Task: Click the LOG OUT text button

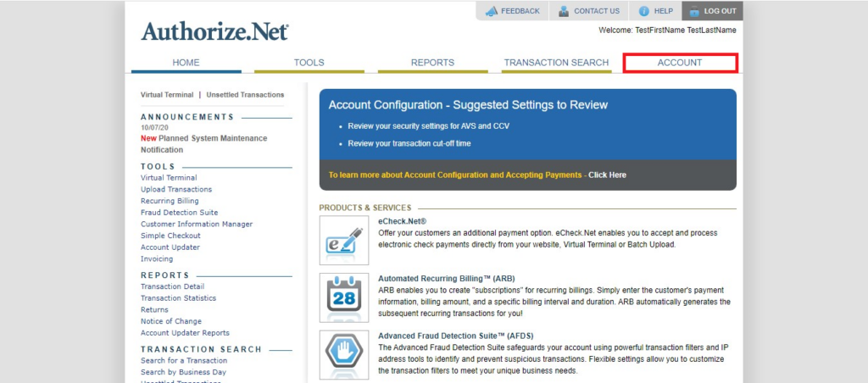Action: (x=721, y=11)
